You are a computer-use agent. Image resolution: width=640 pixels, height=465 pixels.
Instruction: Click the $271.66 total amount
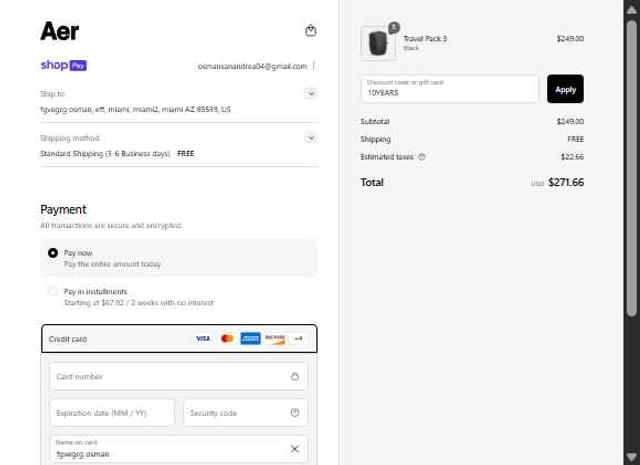click(x=566, y=182)
